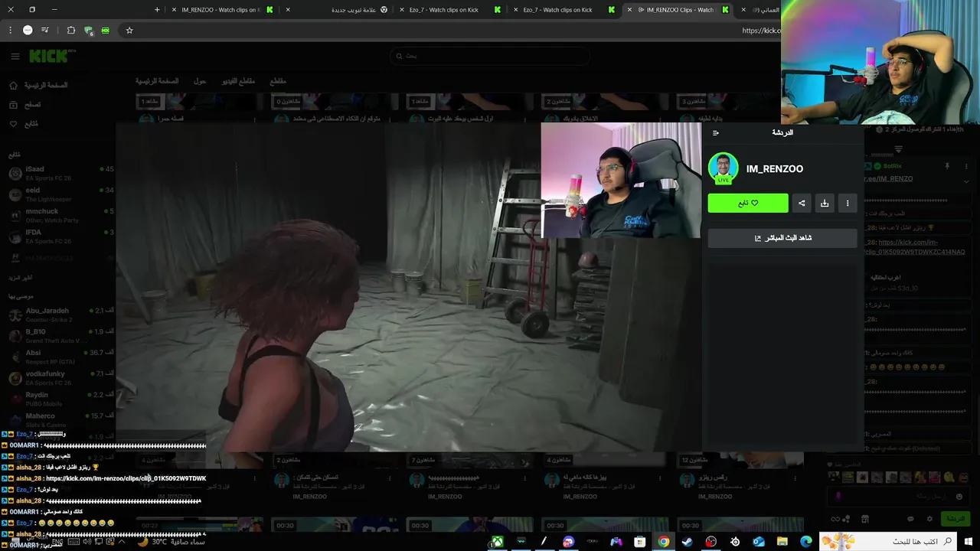
Task: Click the watch live stream button
Action: [782, 238]
